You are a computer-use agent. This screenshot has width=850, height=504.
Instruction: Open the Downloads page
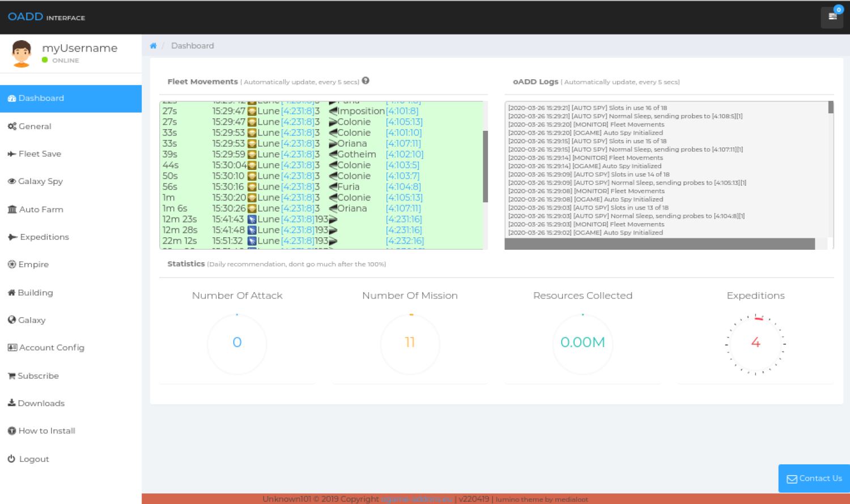[x=41, y=403]
